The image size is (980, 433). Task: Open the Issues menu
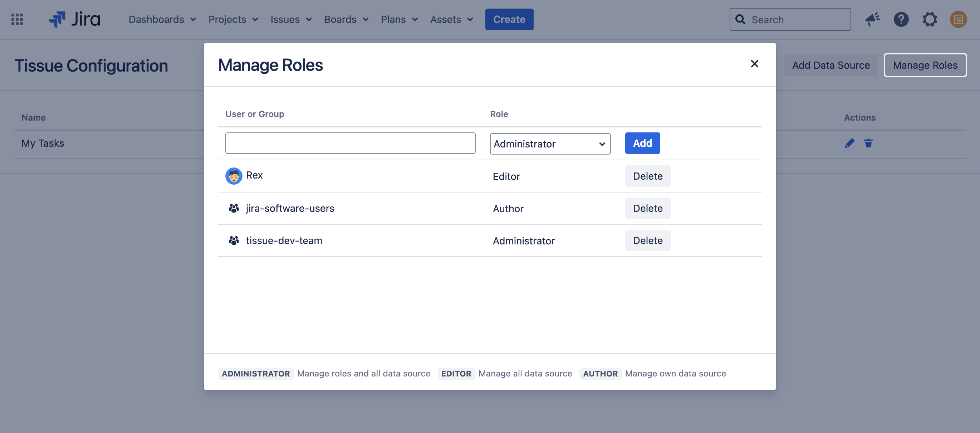click(x=291, y=19)
